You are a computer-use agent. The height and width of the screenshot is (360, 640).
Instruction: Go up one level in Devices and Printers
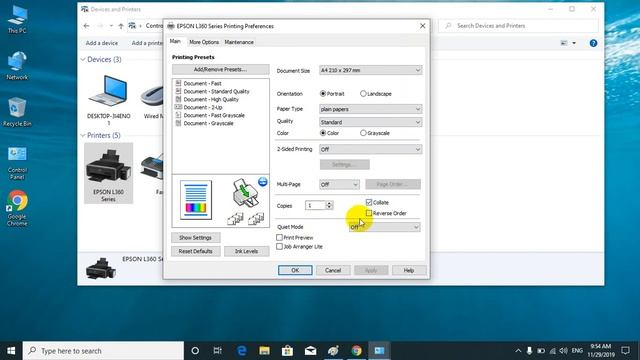tap(121, 26)
